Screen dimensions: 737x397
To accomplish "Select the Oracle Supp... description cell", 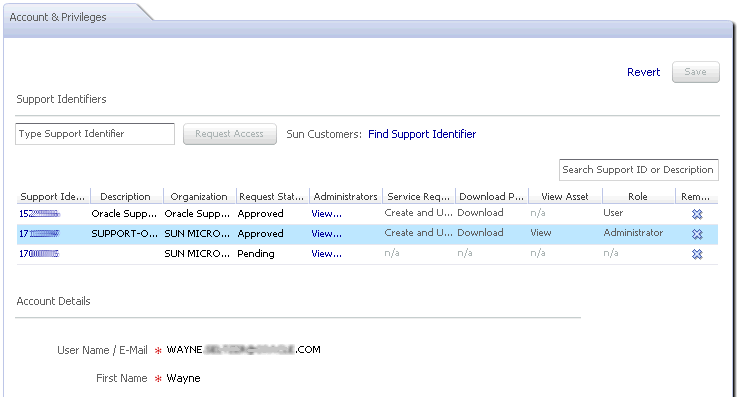I will click(124, 214).
